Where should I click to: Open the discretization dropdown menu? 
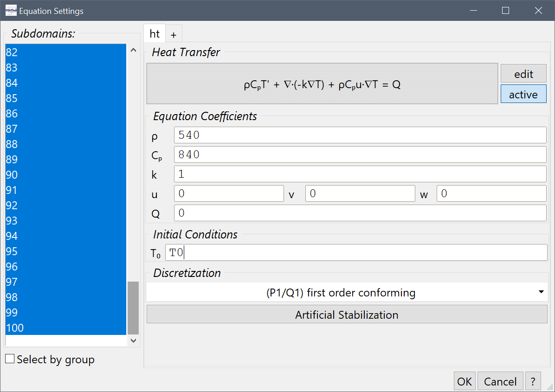tap(347, 293)
